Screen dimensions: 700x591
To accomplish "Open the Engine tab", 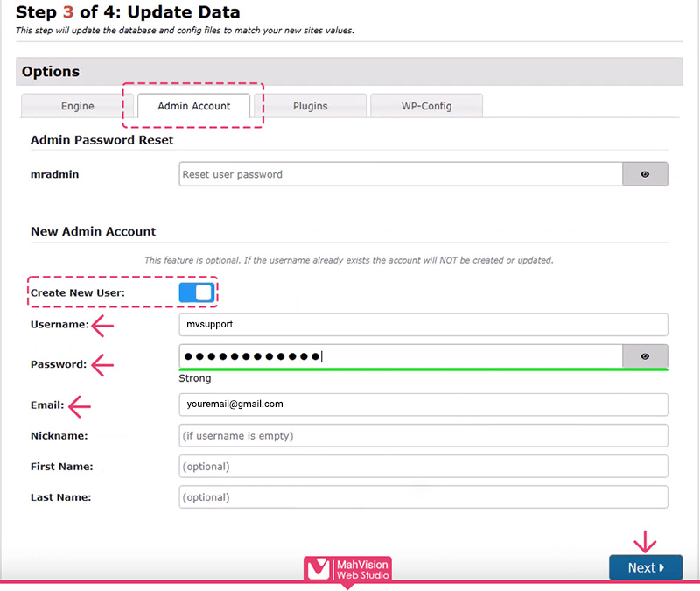I will point(78,106).
